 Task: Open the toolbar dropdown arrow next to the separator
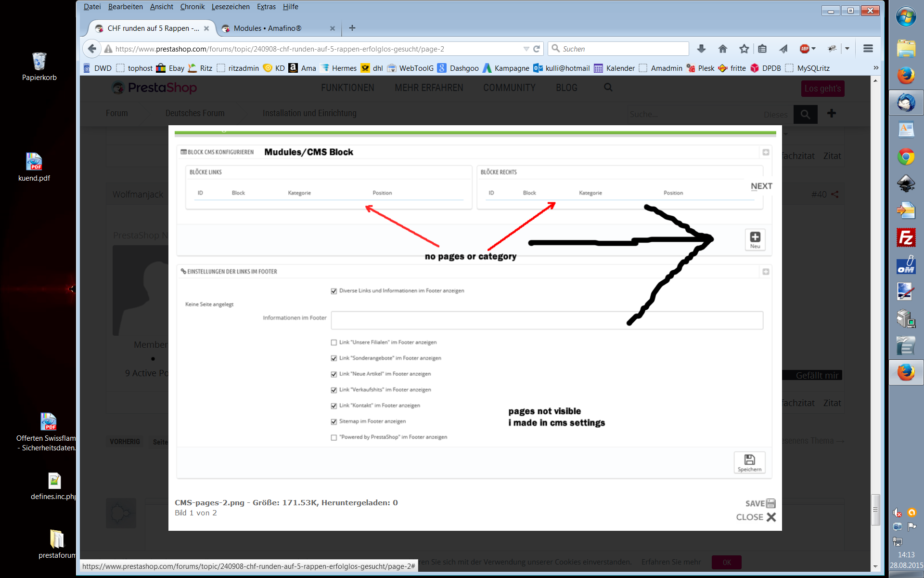click(847, 49)
